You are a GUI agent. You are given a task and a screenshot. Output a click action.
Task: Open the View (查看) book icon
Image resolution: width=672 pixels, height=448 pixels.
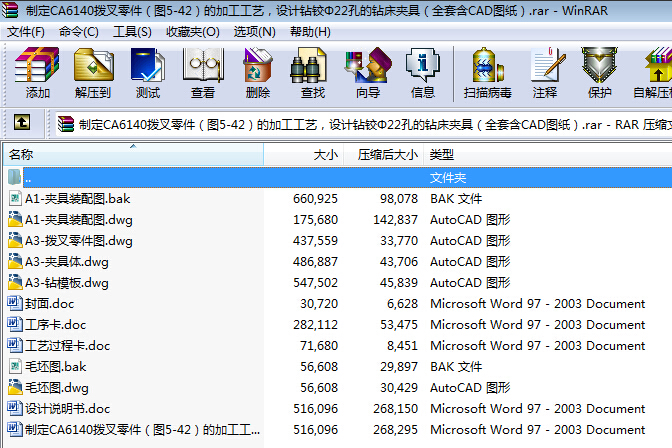[x=203, y=65]
